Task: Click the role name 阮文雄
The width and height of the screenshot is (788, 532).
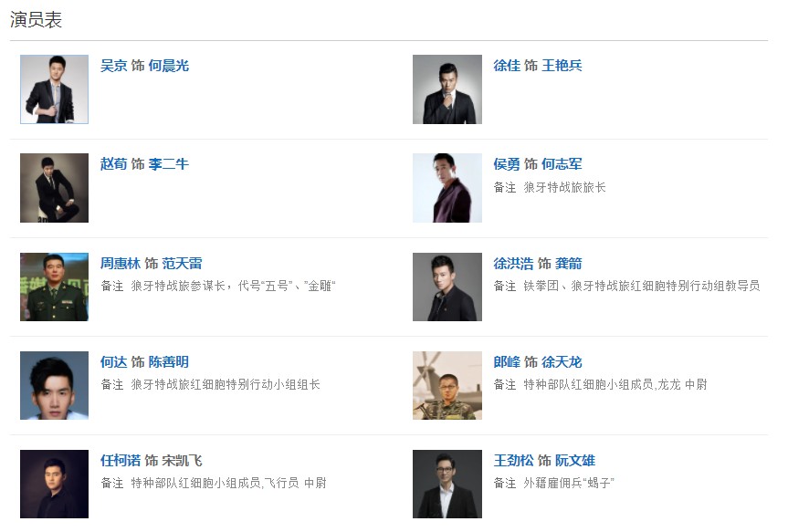Action: tap(575, 460)
